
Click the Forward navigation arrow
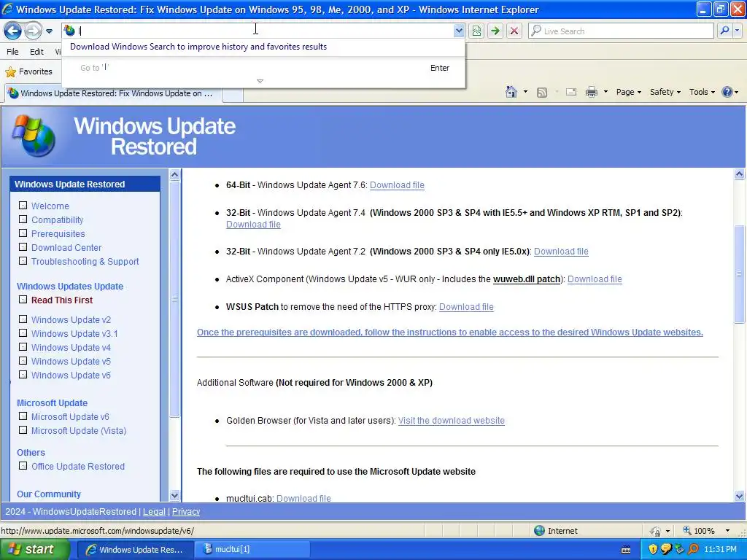pyautogui.click(x=33, y=31)
